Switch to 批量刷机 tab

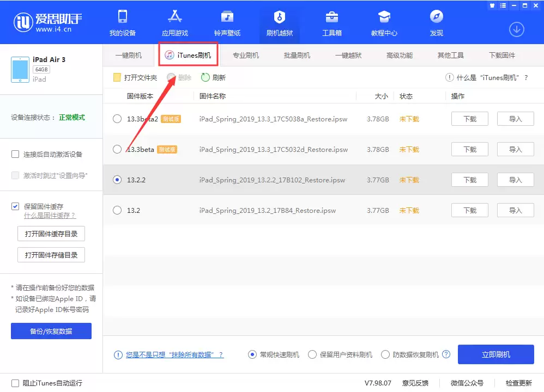[297, 56]
